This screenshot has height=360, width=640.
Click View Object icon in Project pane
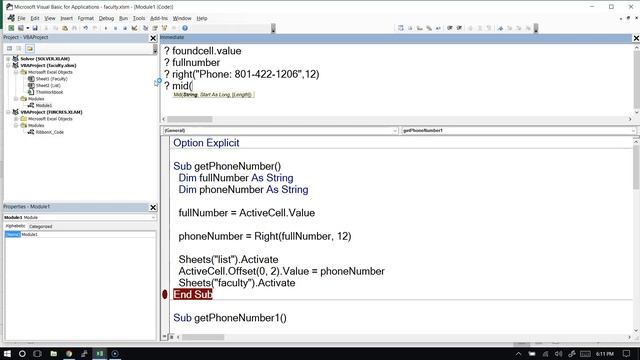pyautogui.click(x=19, y=49)
